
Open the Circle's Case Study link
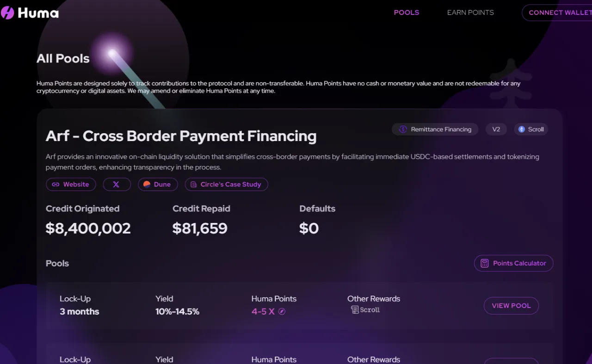point(231,185)
